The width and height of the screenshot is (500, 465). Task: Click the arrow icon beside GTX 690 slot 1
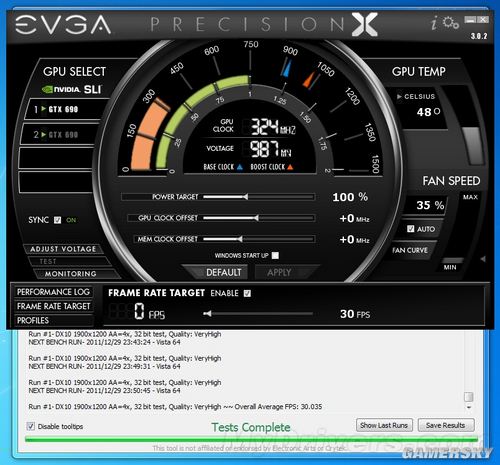point(43,109)
